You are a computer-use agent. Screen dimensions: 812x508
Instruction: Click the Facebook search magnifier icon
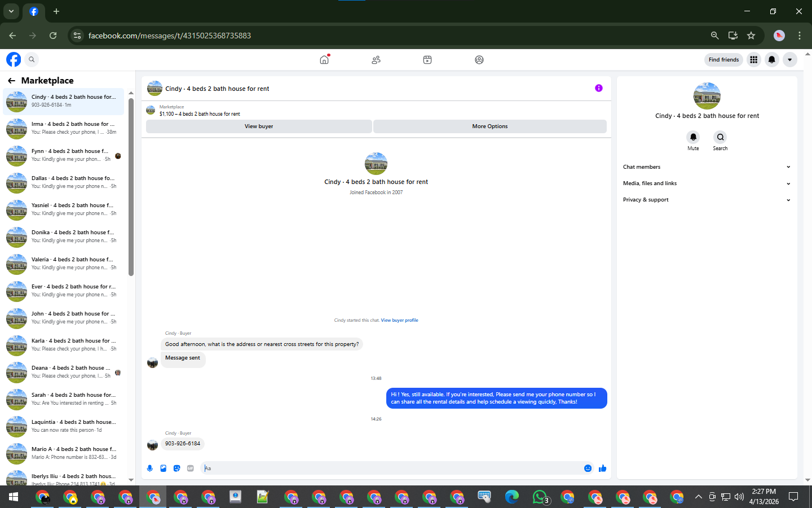pyautogui.click(x=32, y=59)
